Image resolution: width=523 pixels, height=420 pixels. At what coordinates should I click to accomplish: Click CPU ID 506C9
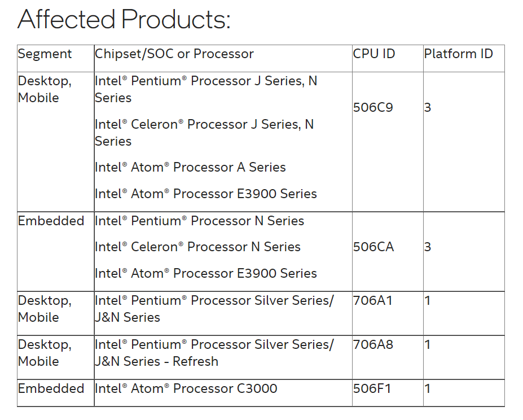click(373, 107)
